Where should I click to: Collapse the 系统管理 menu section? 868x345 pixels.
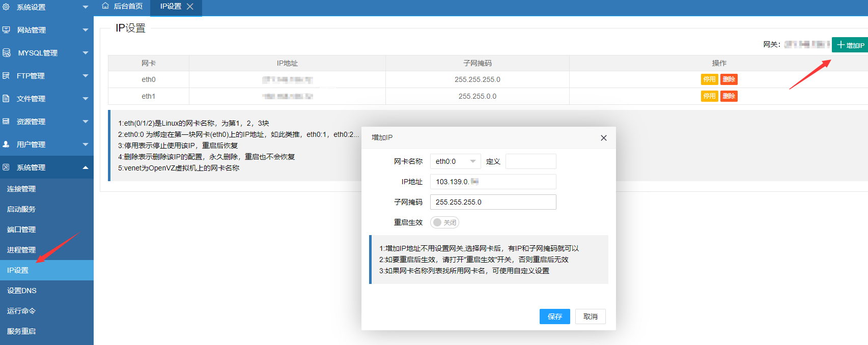[85, 167]
